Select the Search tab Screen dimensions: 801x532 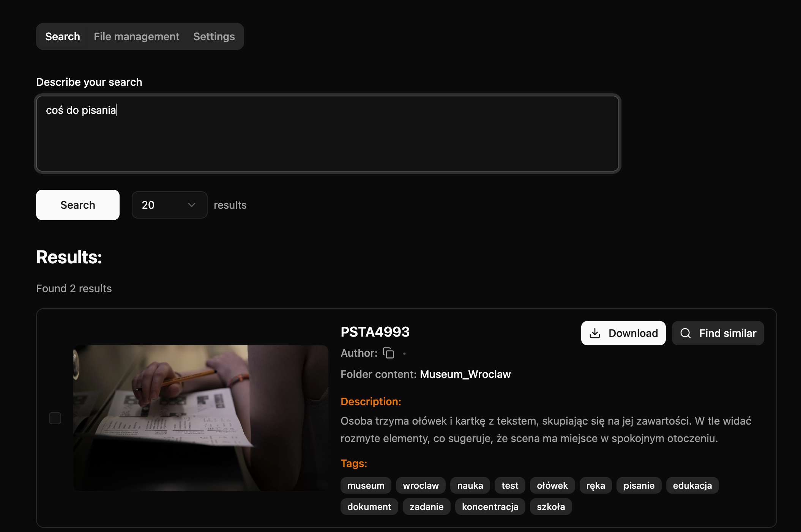tap(63, 36)
